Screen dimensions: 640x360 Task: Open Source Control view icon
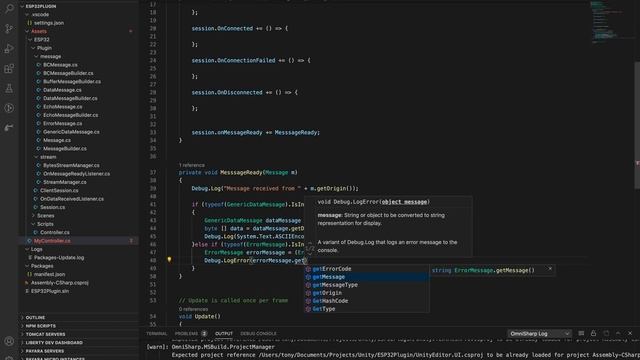pos(9,28)
